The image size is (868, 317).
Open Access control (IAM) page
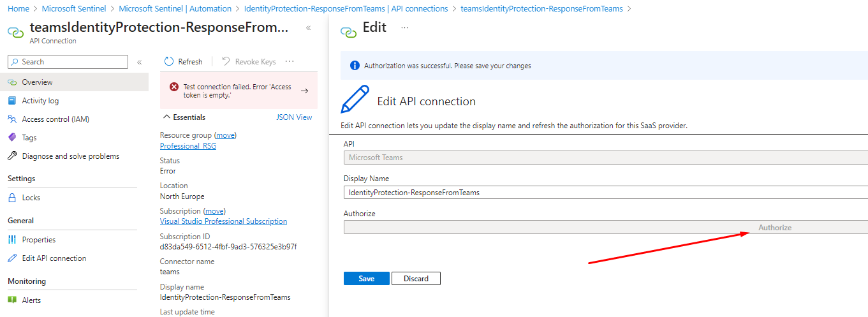[x=55, y=119]
